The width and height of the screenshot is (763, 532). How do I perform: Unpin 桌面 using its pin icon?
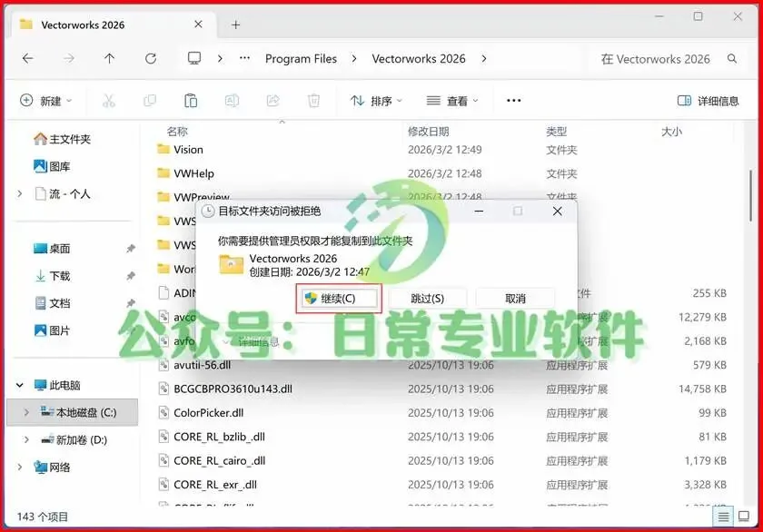tap(131, 249)
